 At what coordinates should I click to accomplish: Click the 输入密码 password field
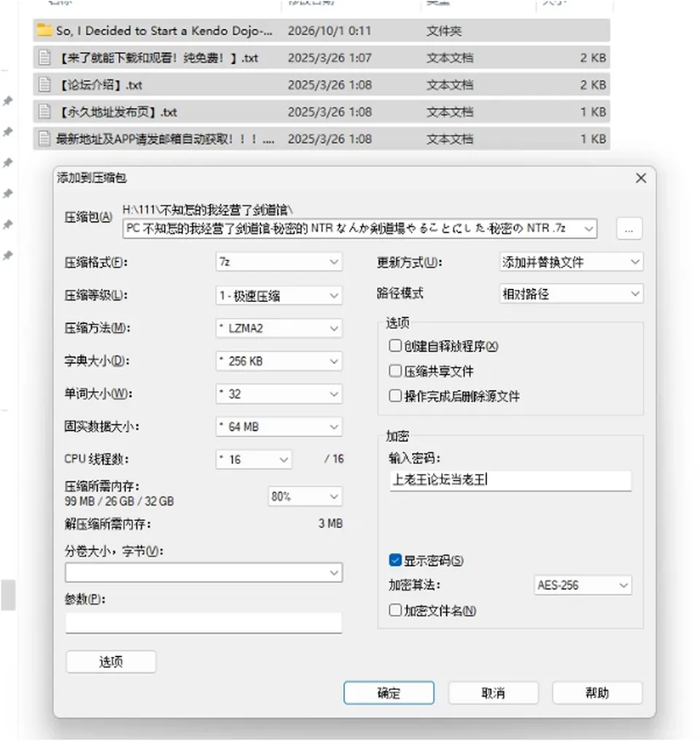510,480
